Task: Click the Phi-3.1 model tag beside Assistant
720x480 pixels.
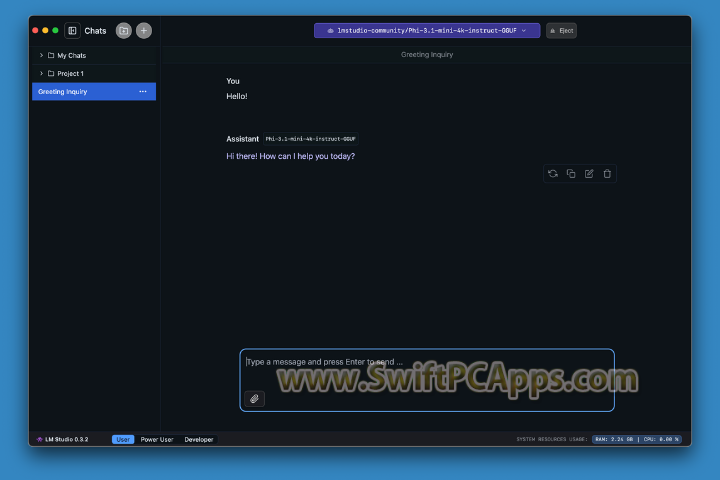Action: pyautogui.click(x=310, y=139)
